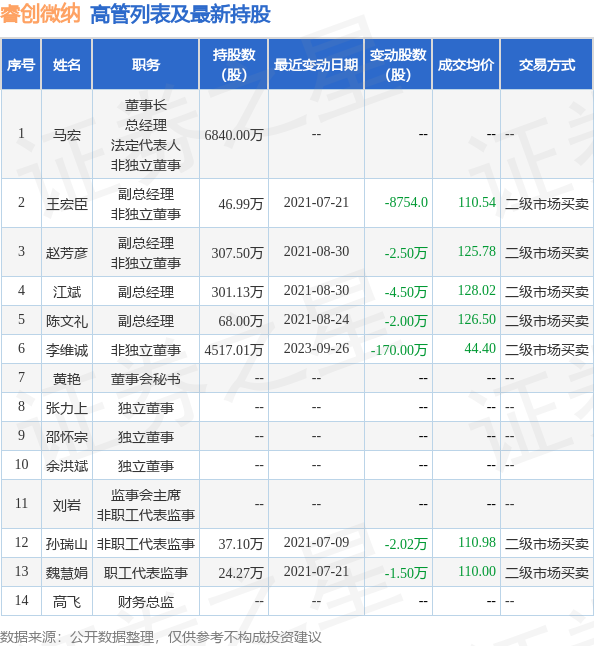The width and height of the screenshot is (594, 646).
Task: Select the name 江斌
Action: [67, 292]
